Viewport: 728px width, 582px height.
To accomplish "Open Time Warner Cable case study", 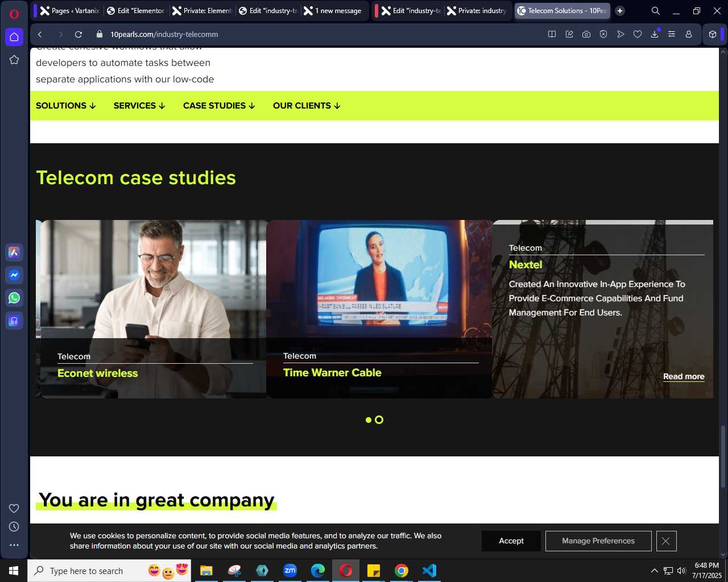I will [332, 373].
